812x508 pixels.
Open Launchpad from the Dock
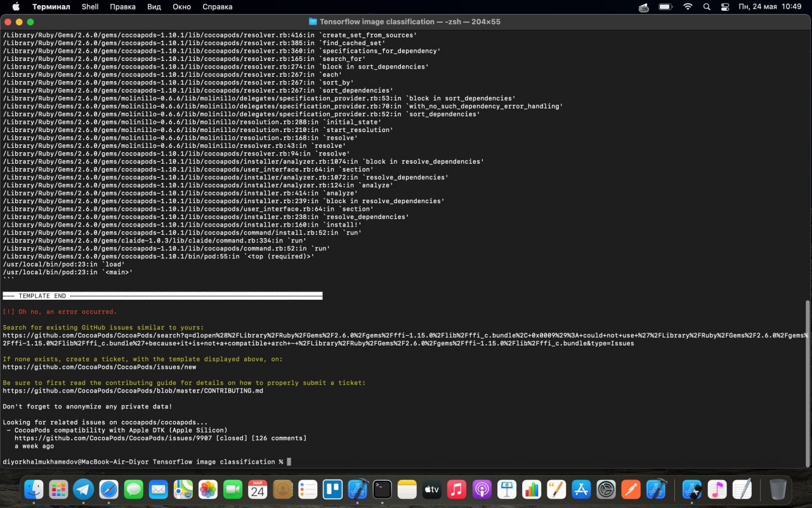click(58, 489)
